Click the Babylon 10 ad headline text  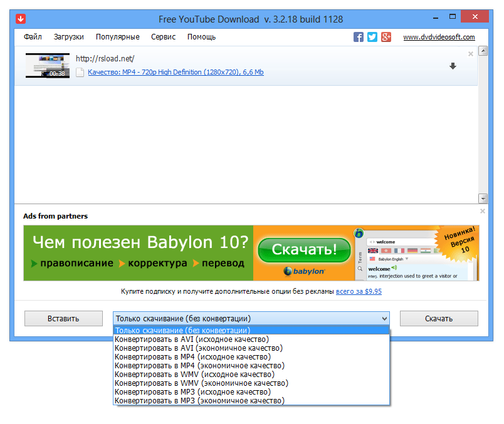pyautogui.click(x=141, y=242)
